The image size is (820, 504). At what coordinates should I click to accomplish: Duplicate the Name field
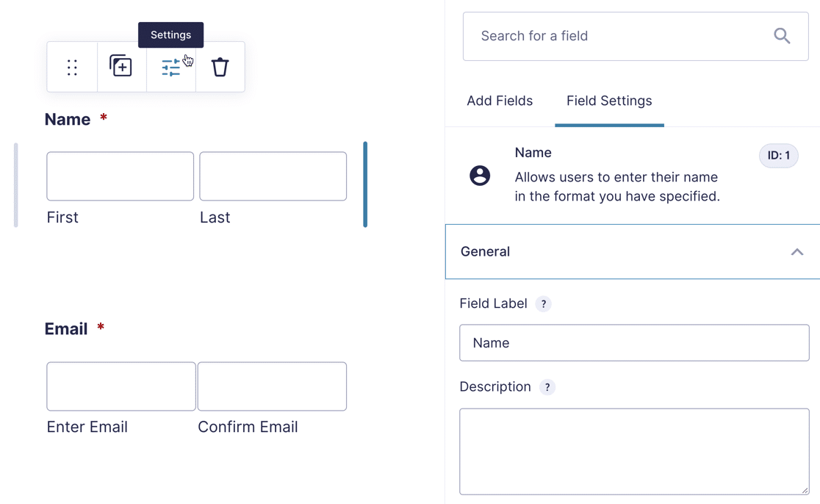(x=121, y=67)
